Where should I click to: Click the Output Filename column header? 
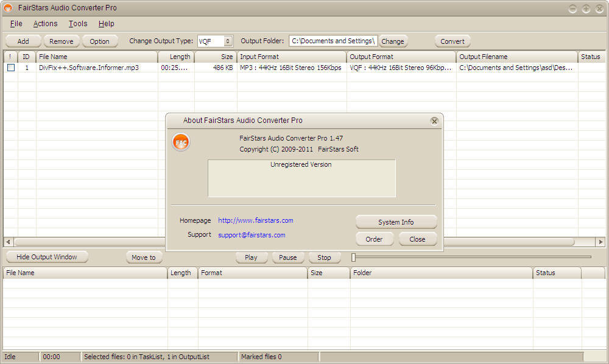pyautogui.click(x=517, y=57)
